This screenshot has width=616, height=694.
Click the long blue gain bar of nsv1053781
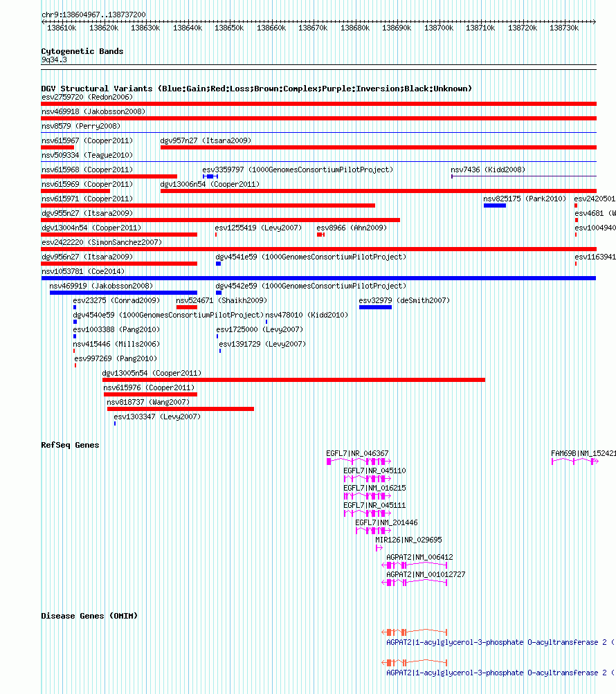(x=318, y=278)
